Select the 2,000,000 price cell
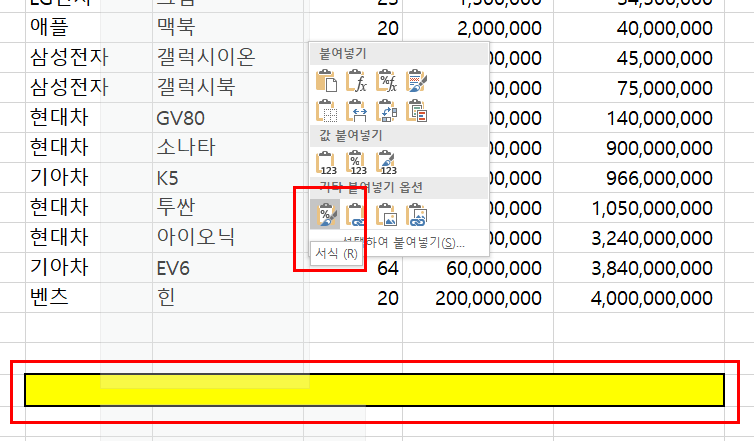Image resolution: width=754 pixels, height=441 pixels. pos(478,27)
